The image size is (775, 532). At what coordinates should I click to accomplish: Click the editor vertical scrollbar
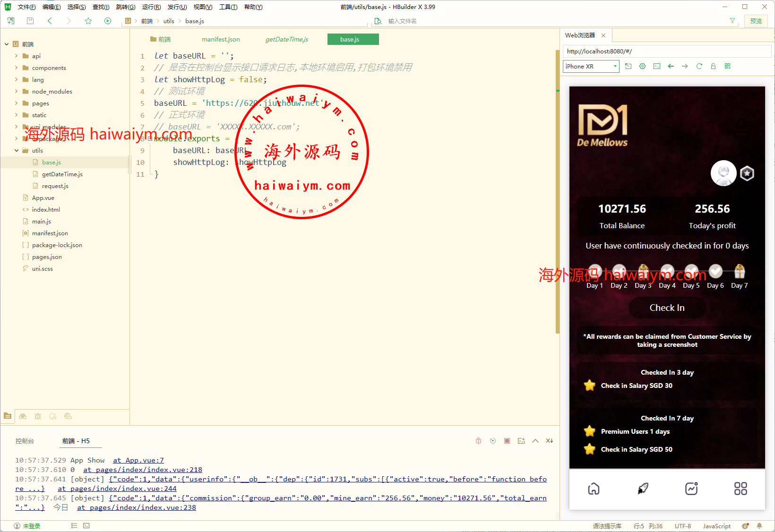(x=558, y=189)
